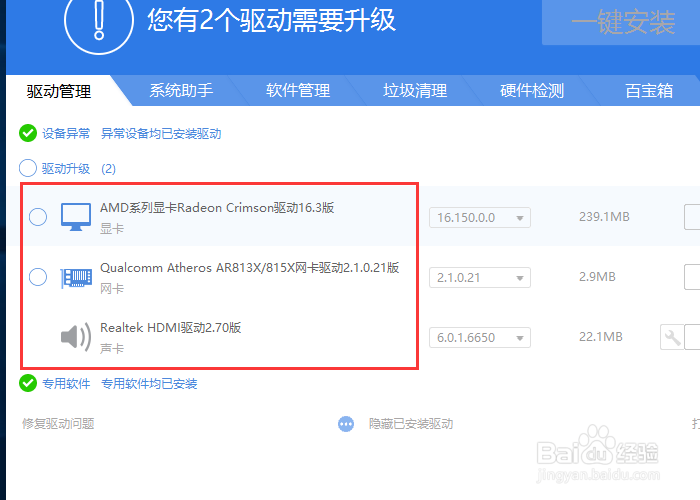The width and height of the screenshot is (700, 500).
Task: Click the green check icon beside 设备异常
Action: [x=28, y=133]
